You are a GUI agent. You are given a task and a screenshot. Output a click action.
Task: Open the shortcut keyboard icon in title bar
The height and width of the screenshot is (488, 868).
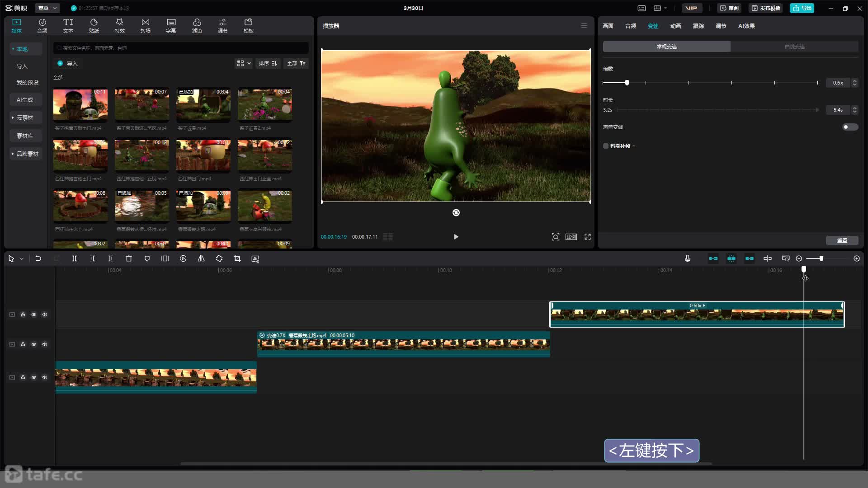(x=642, y=8)
